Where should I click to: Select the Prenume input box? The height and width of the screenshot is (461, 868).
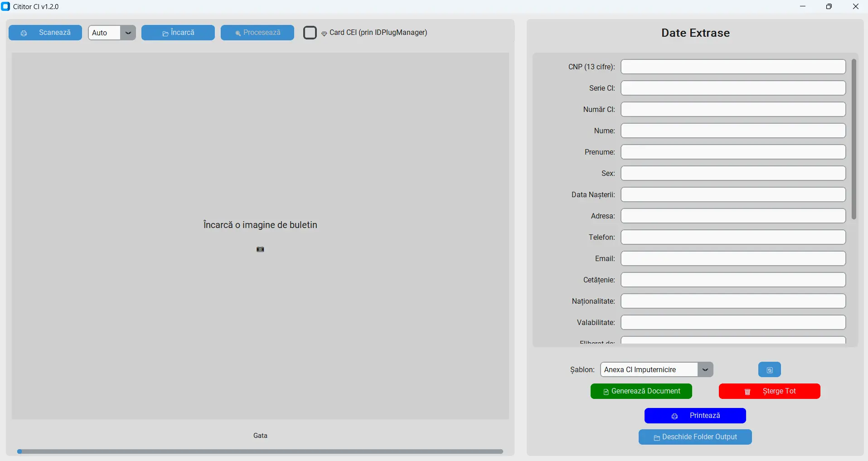point(733,152)
